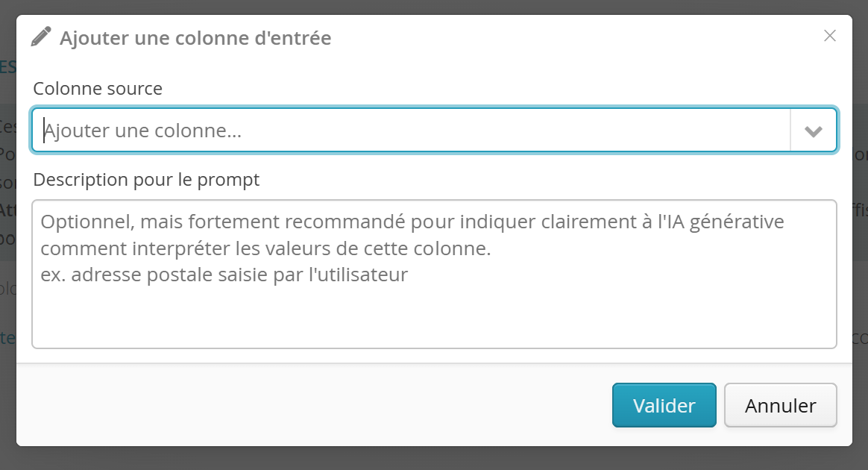Click the blank dialog header area right of the title

click(x=576, y=37)
